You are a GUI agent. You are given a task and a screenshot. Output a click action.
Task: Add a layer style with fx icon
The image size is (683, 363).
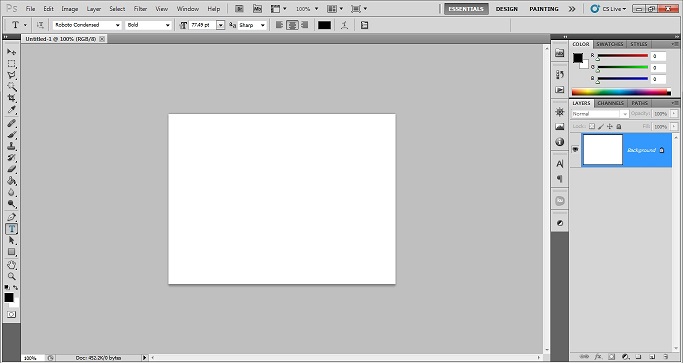click(x=598, y=357)
